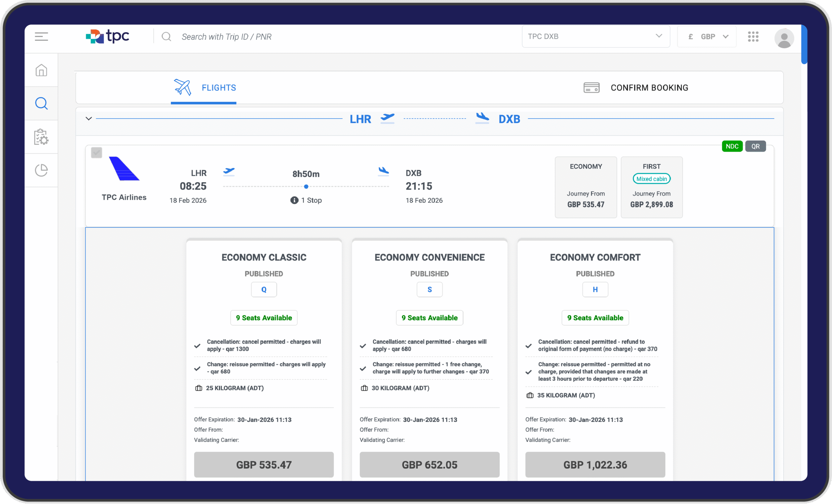
Task: Open the apps grid icon
Action: coord(753,36)
